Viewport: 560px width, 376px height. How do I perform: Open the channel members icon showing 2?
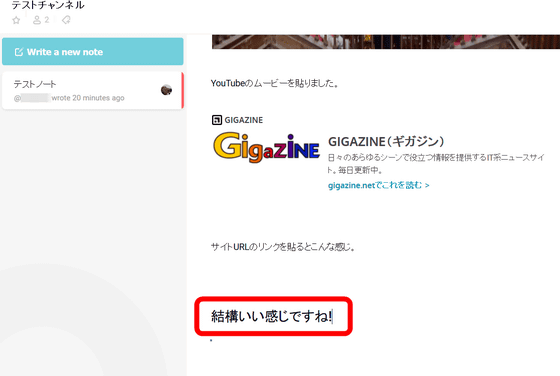[41, 20]
